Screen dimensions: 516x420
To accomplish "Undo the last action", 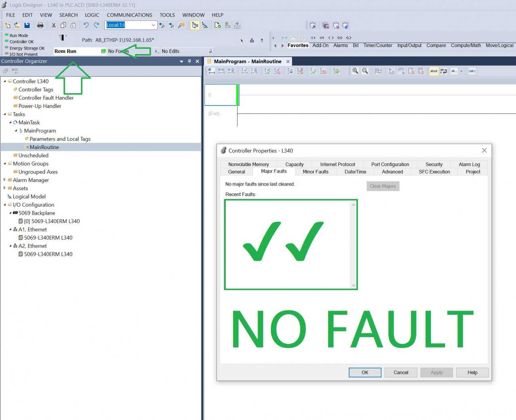I will [x=86, y=25].
